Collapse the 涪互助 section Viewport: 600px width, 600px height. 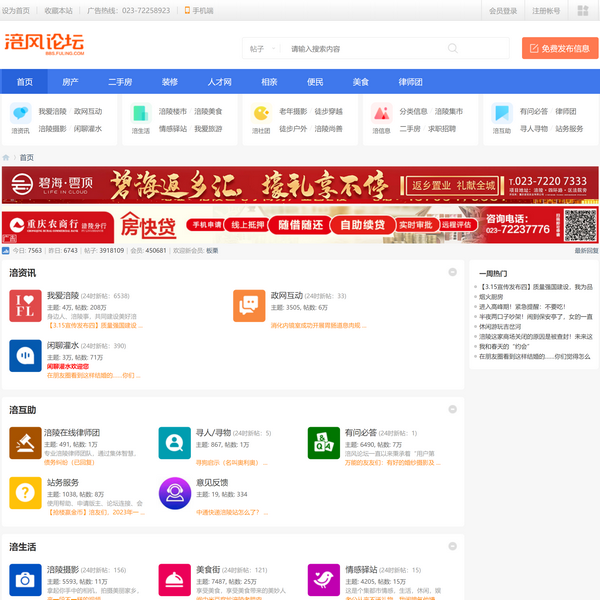click(453, 409)
